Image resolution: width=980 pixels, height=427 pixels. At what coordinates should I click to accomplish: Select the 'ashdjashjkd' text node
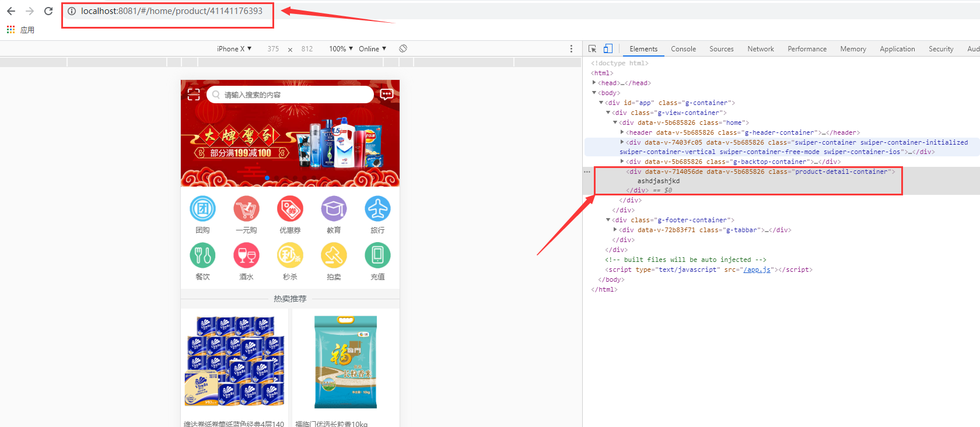point(658,181)
